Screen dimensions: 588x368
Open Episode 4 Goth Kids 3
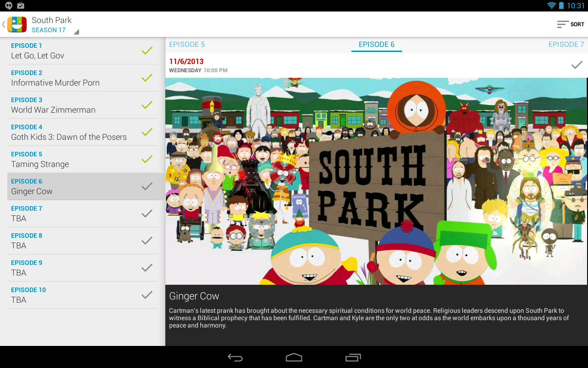pos(83,132)
